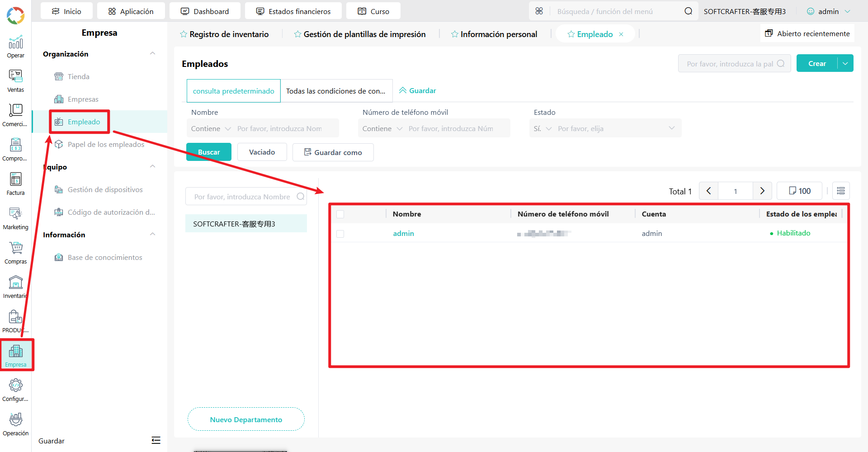Open the Ventas sidebar module
The width and height of the screenshot is (868, 452).
click(15, 81)
